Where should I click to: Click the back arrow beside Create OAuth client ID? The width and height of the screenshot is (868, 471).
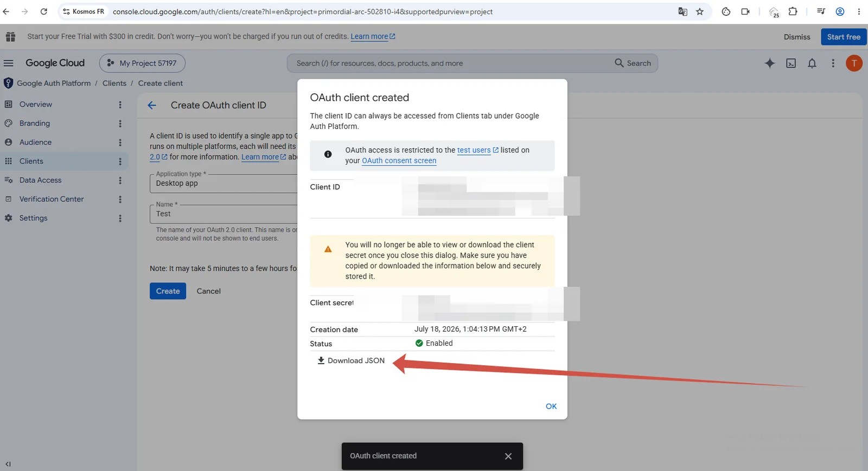(x=152, y=105)
